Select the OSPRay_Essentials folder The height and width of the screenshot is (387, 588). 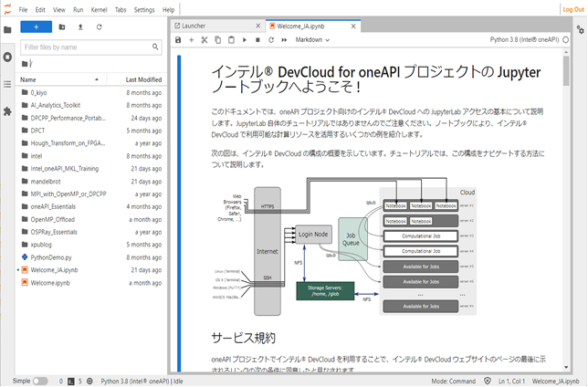click(x=91, y=232)
